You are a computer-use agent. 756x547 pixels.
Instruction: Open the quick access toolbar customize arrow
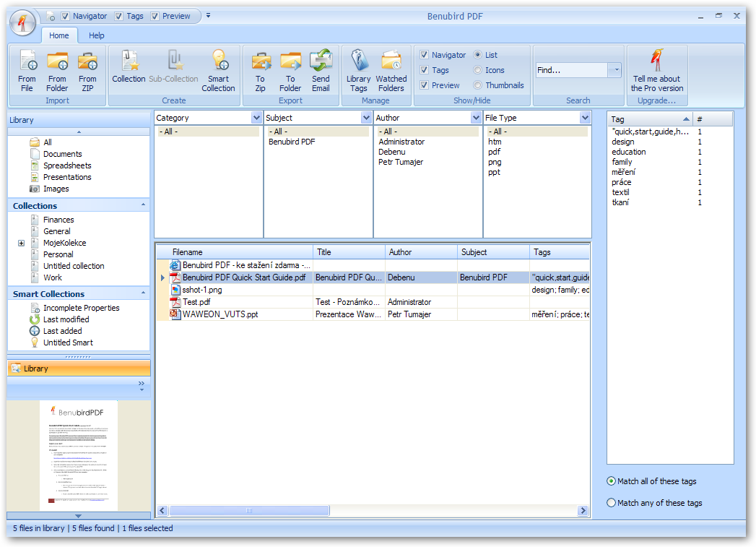(x=208, y=15)
